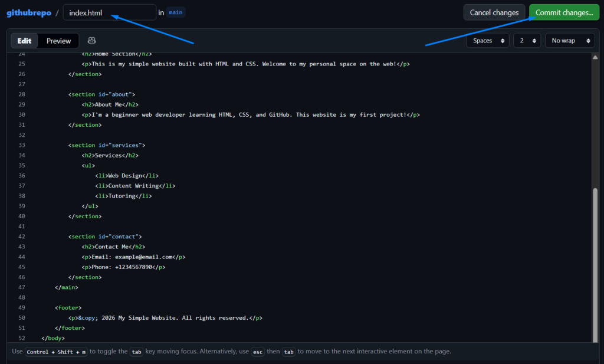Click the section id="about" line
Image resolution: width=604 pixels, height=364 pixels.
(101, 94)
